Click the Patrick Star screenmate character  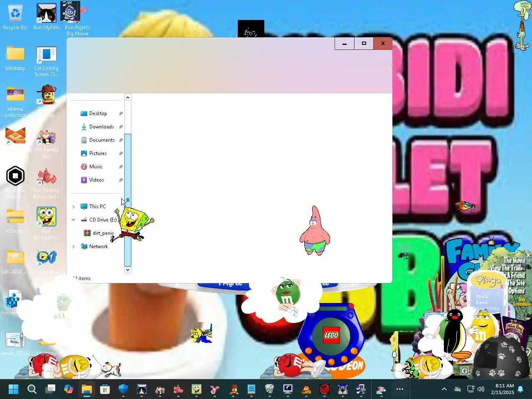[315, 230]
